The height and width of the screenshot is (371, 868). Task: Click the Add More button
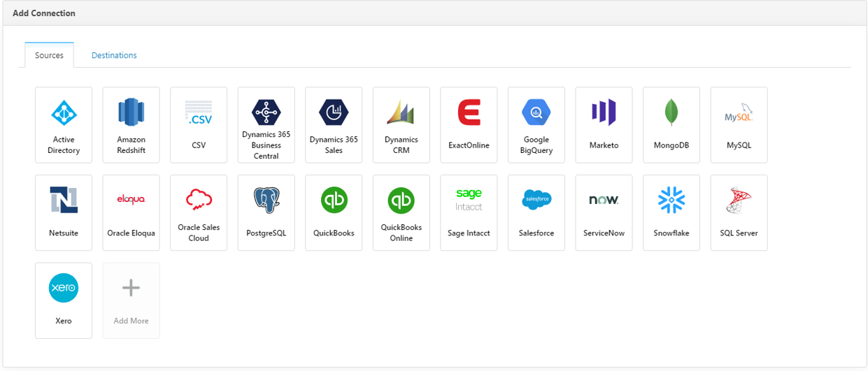[x=131, y=300]
